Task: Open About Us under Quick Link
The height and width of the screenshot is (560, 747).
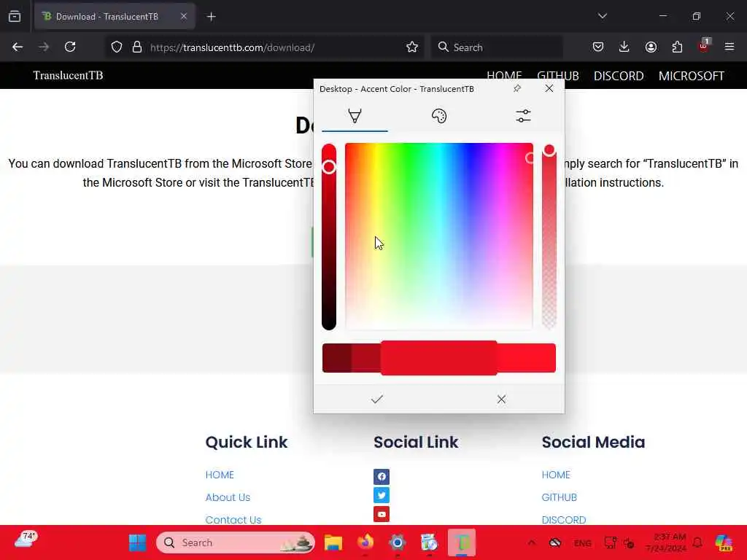Action: (x=228, y=497)
